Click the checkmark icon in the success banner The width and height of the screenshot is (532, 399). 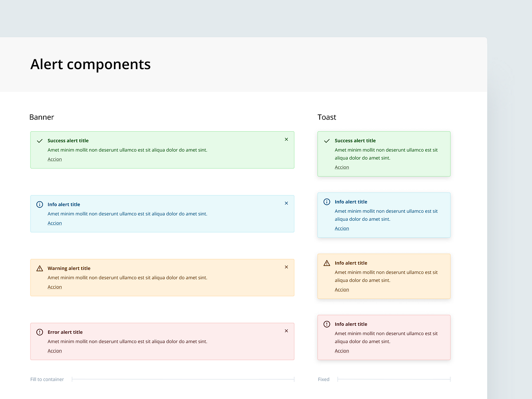(39, 139)
